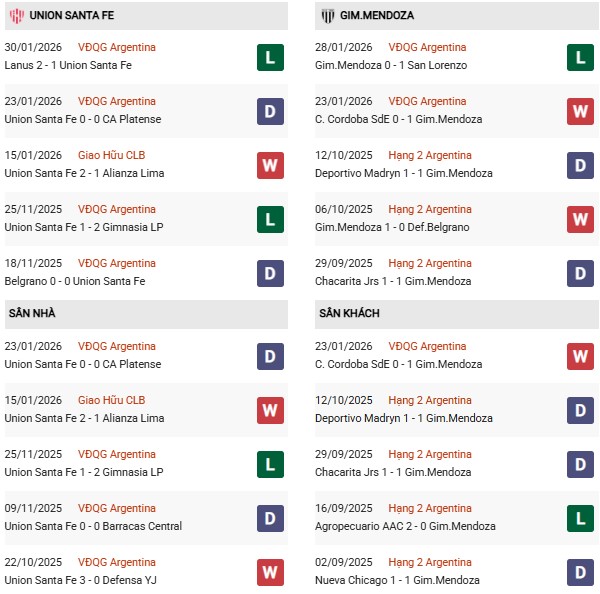Click the D badge for Nueva Chicago match

(x=581, y=572)
